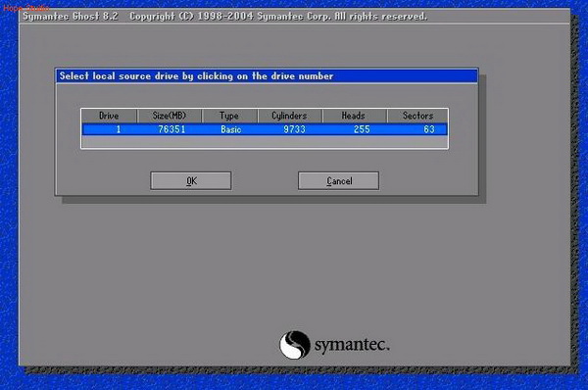This screenshot has width=588, height=390.
Task: Click the symantec wordmark text
Action: (352, 344)
